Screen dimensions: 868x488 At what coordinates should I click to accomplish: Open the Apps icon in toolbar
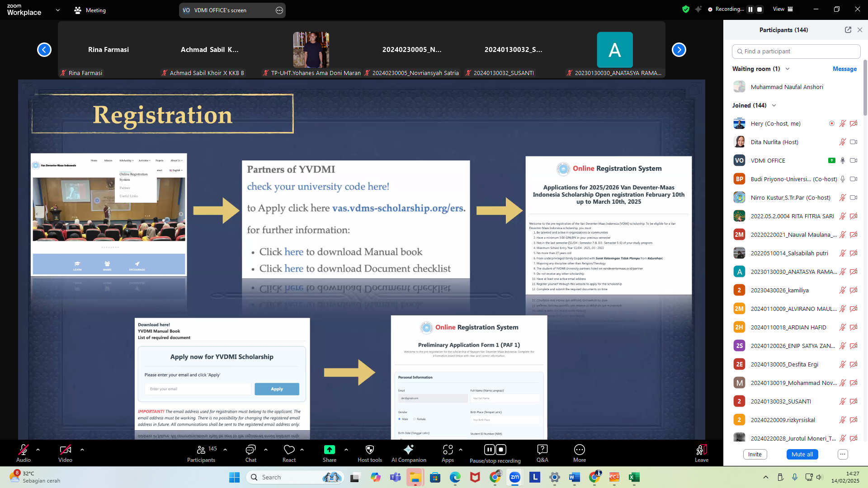coord(448,450)
